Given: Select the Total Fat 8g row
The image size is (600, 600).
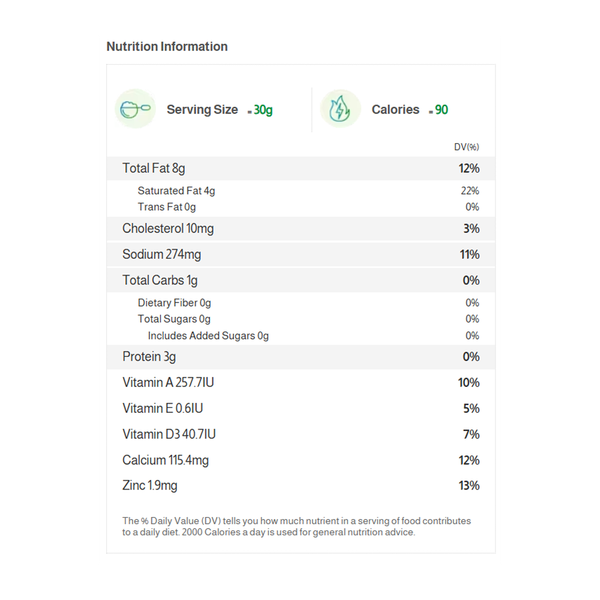Looking at the screenshot, I should [x=154, y=168].
